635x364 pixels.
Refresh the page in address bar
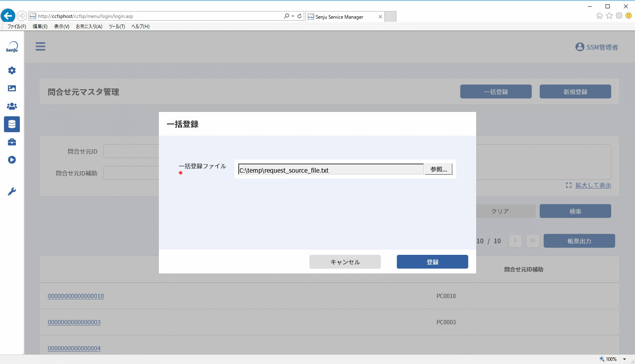299,16
